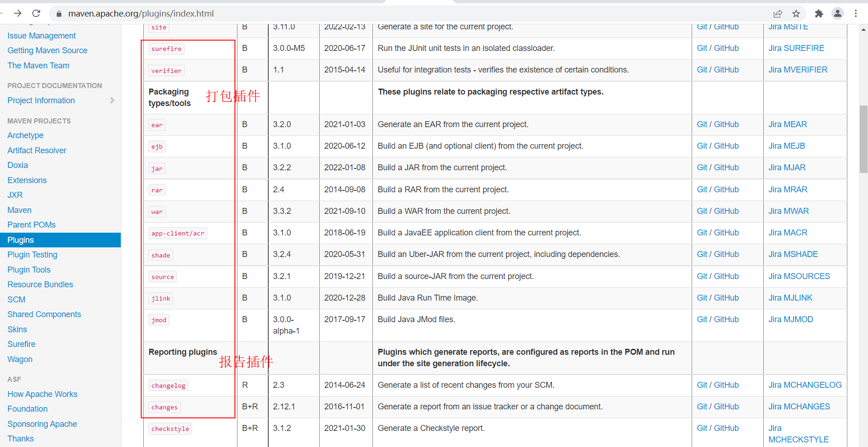
Task: Open Extensions sidebar item
Action: pos(27,180)
